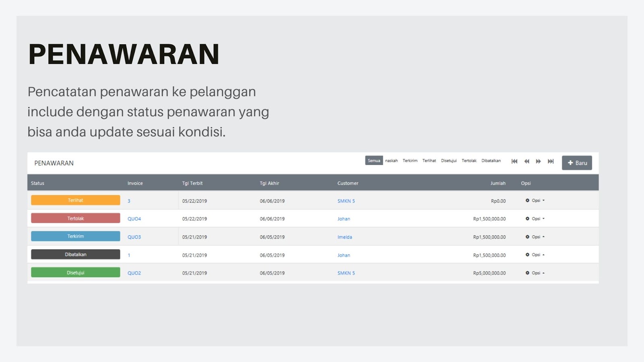Screen dimensions: 644x362
Task: Click the Tgl Akhir column header
Action: pyautogui.click(x=269, y=183)
